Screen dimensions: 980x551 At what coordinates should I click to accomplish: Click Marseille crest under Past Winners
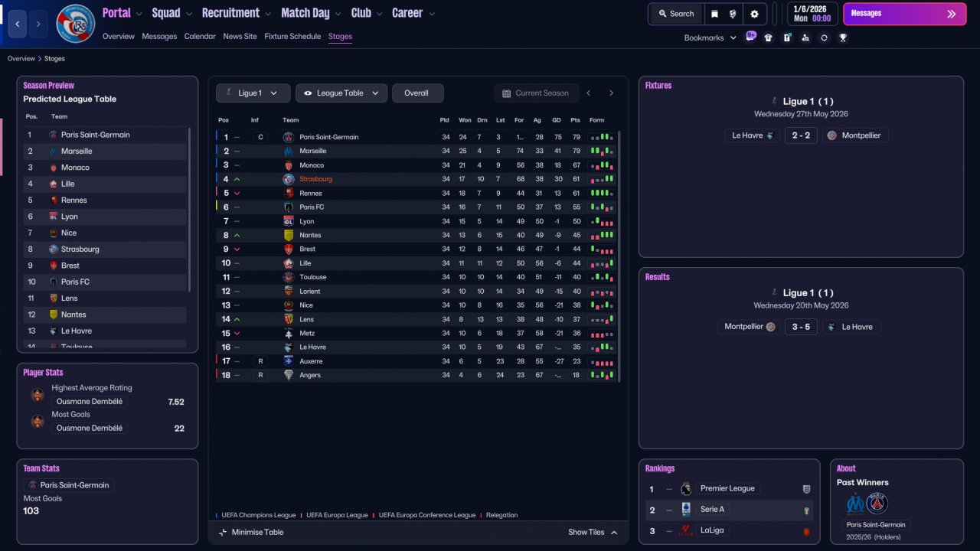(x=856, y=504)
